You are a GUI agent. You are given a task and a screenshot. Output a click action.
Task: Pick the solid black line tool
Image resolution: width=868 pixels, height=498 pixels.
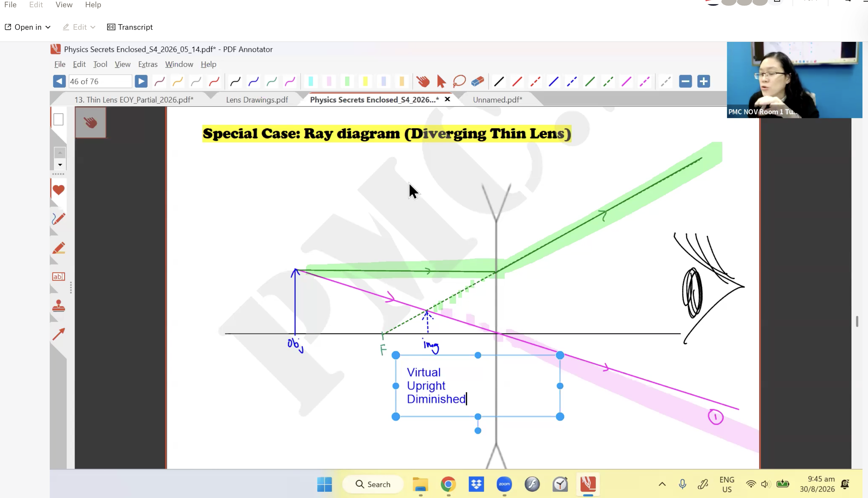coord(499,82)
